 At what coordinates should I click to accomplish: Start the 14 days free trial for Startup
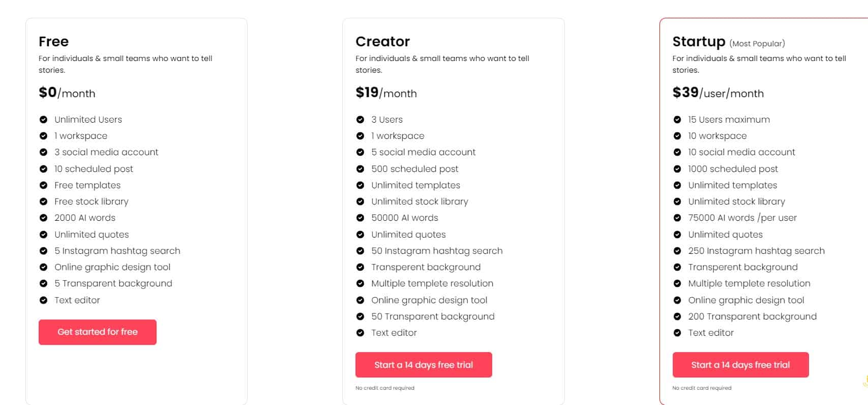pos(741,364)
